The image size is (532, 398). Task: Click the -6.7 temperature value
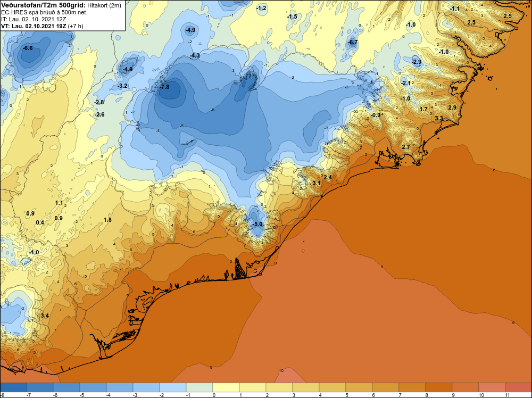(353, 43)
